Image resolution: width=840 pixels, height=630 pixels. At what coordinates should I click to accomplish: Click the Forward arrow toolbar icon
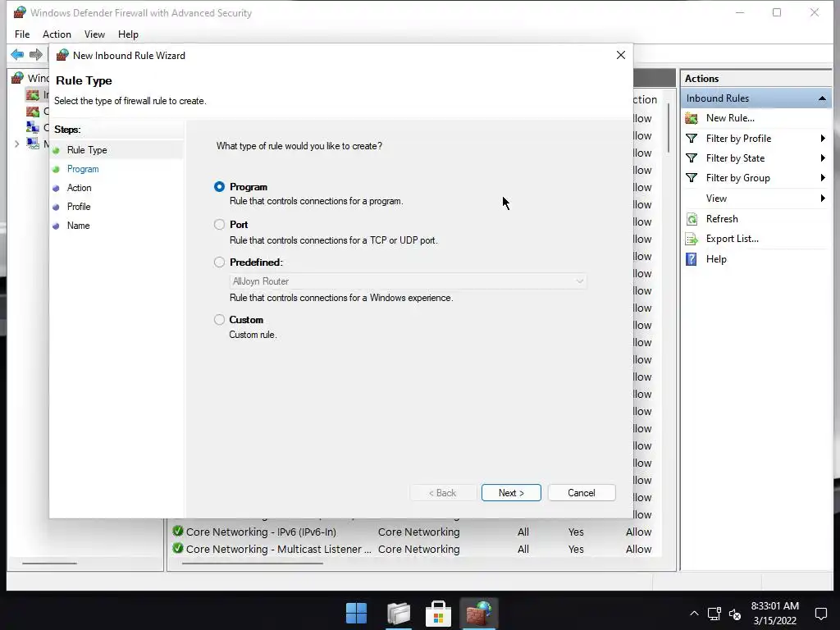click(36, 54)
